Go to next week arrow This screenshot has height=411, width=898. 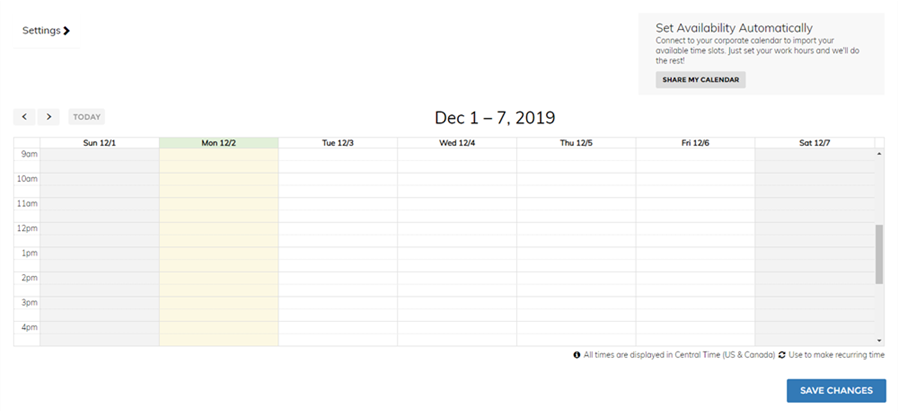(49, 117)
